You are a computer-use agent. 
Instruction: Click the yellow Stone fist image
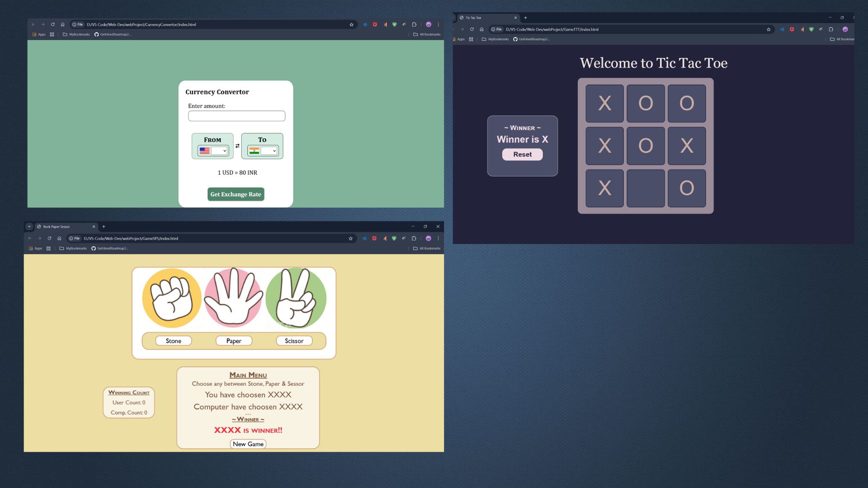[172, 298]
